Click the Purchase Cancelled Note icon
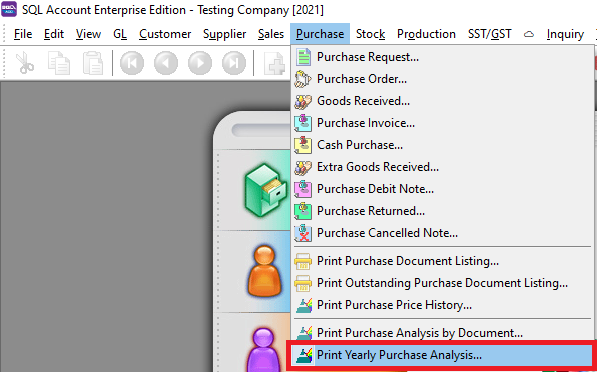Image resolution: width=597 pixels, height=372 pixels. (303, 233)
